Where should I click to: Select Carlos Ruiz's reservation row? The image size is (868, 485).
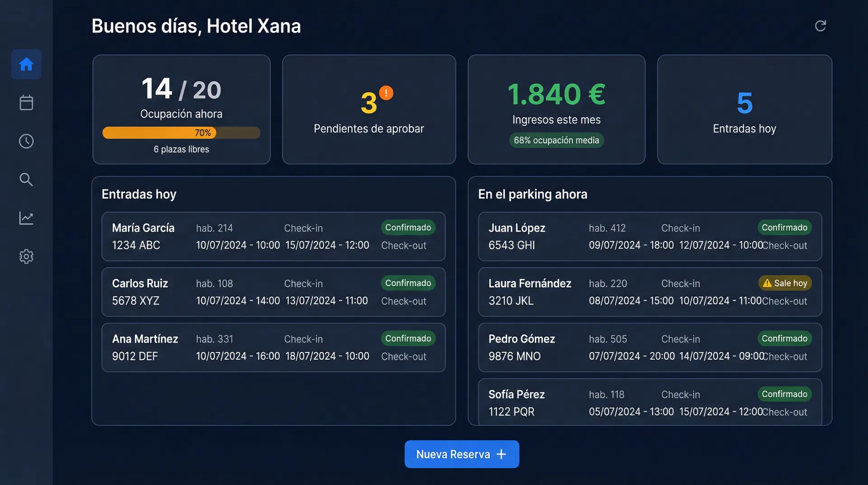(274, 292)
